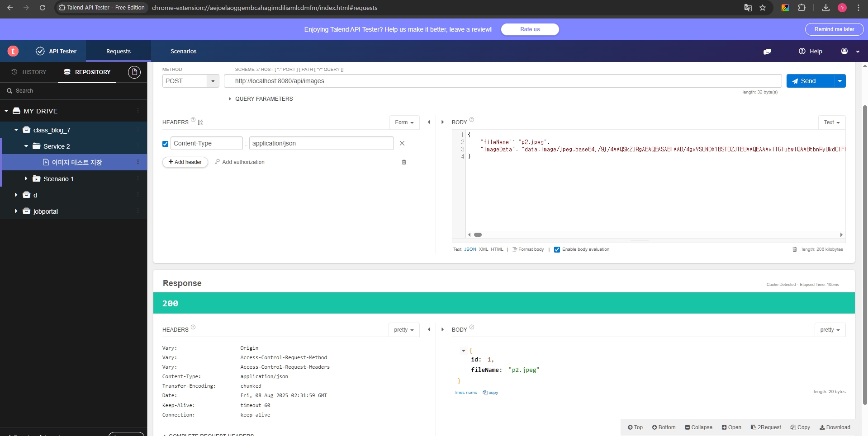
Task: Open response body pretty dropdown
Action: pos(830,330)
